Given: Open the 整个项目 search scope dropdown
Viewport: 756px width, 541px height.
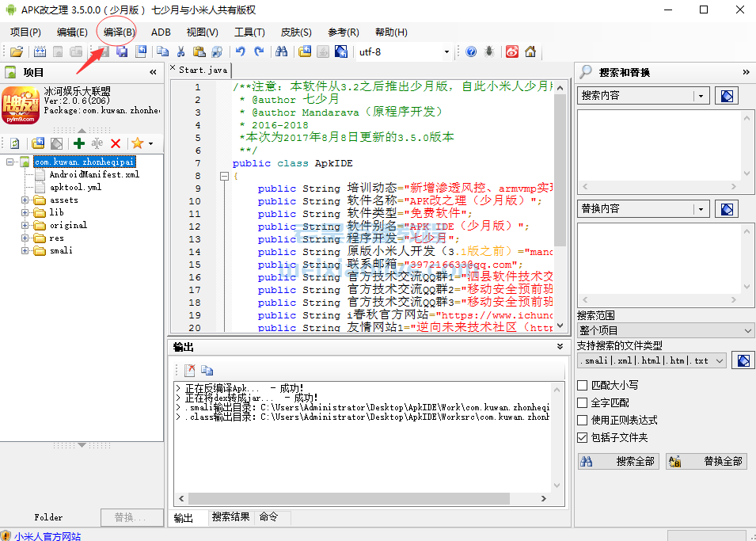Looking at the screenshot, I should 665,330.
